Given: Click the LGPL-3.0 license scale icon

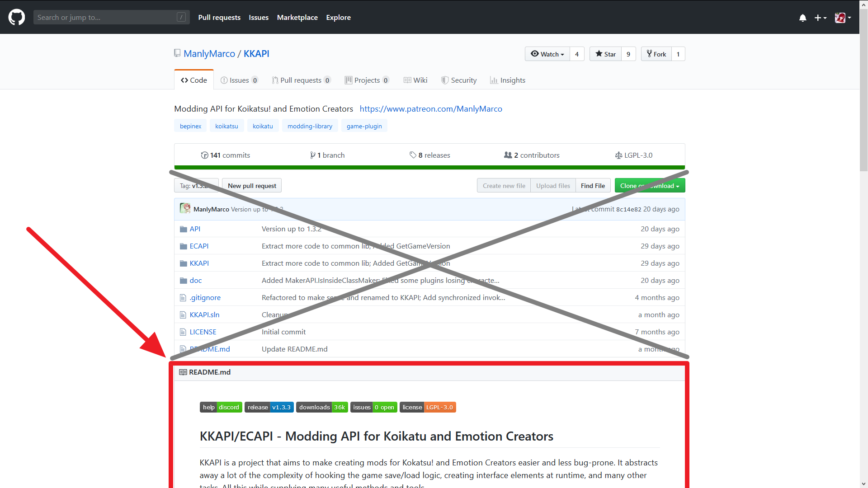Looking at the screenshot, I should point(618,155).
